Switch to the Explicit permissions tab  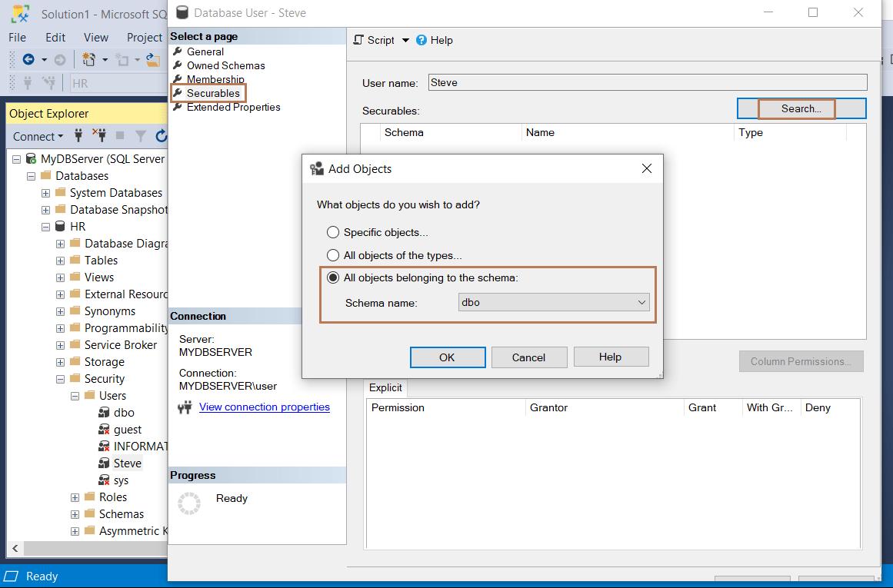[385, 388]
